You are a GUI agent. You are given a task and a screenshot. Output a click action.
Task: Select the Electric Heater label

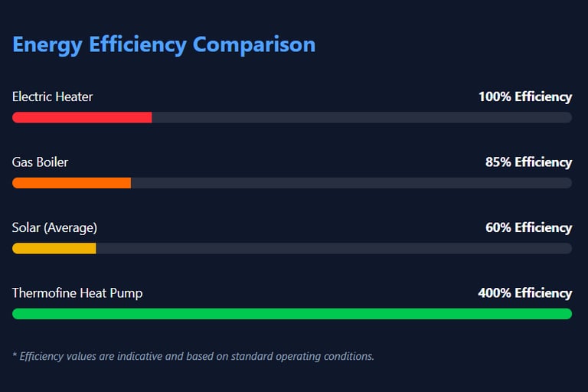[52, 96]
